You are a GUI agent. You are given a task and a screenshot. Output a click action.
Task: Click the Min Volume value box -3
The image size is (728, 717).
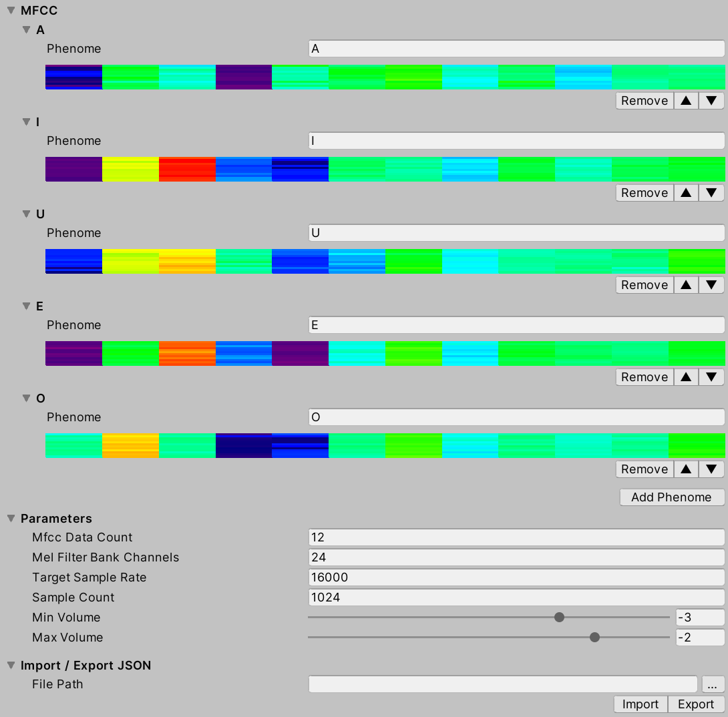tap(700, 618)
